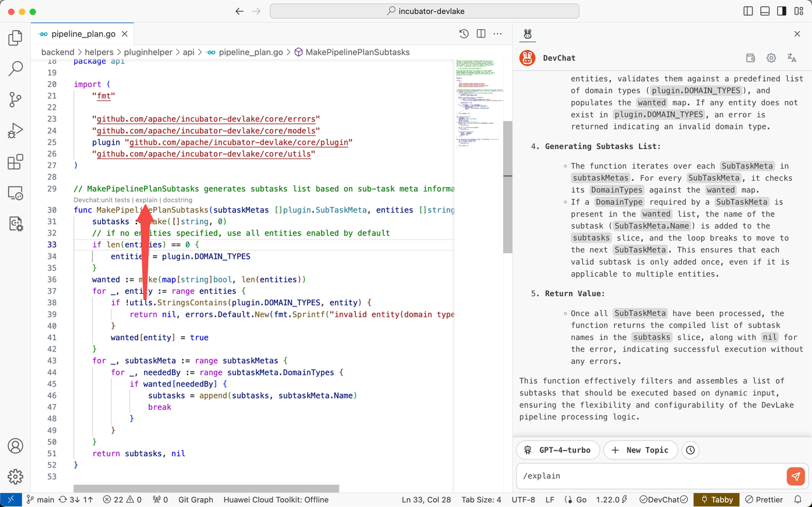Split the editor to the right
This screenshot has height=507, width=812.
click(481, 34)
